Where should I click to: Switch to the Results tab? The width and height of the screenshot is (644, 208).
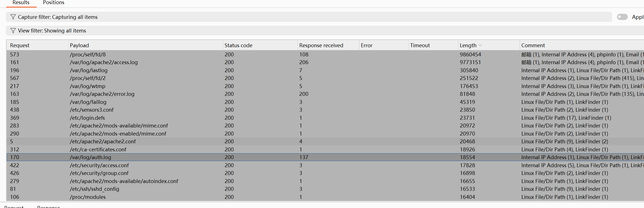coord(21,3)
